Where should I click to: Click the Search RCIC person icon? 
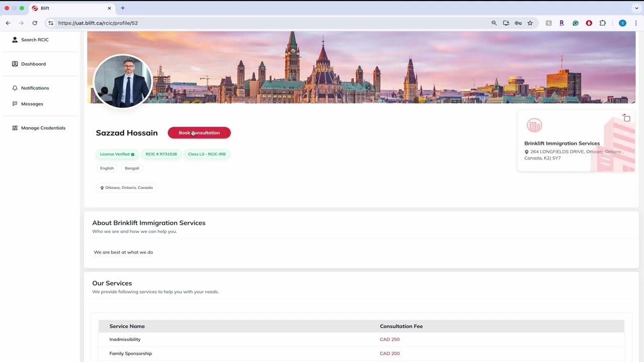(x=15, y=40)
